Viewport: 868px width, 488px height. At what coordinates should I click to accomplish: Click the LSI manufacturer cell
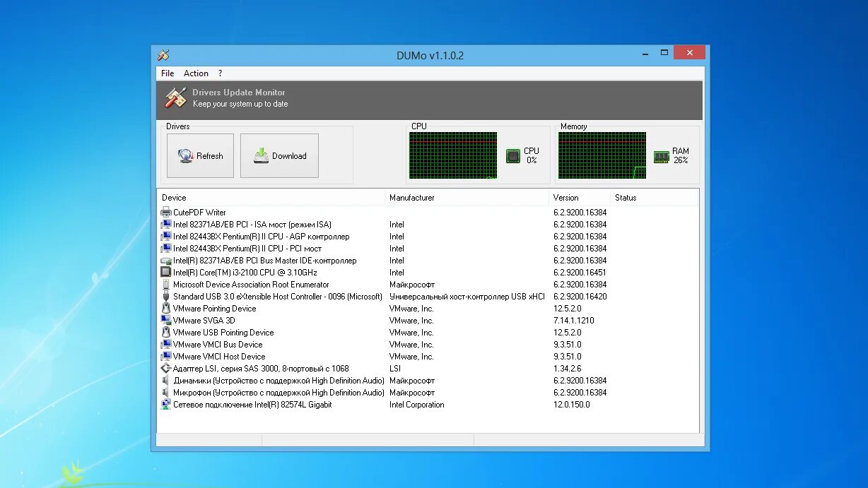[395, 369]
